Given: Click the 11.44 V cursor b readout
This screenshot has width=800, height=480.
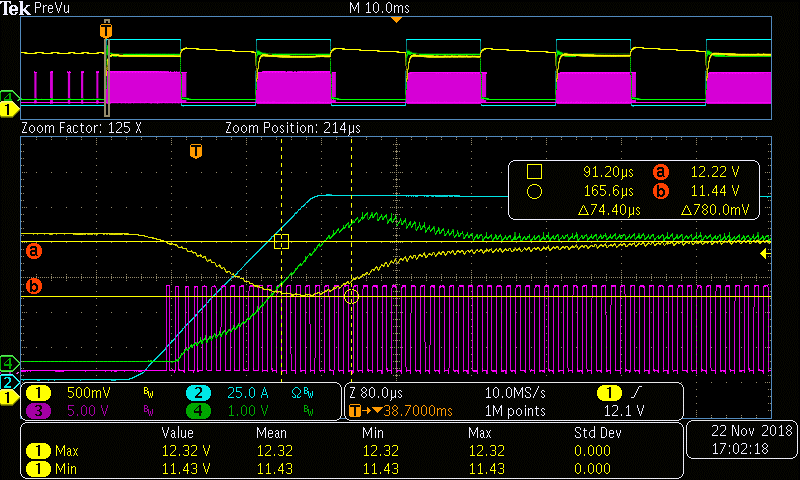Looking at the screenshot, I should [x=714, y=191].
